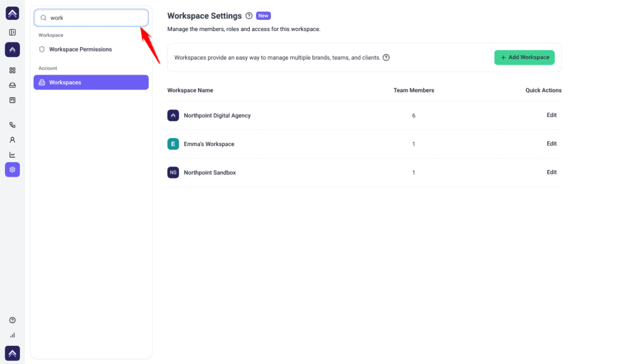Click the shield icon beside Workspace Permissions
The height and width of the screenshot is (364, 638).
tap(42, 49)
